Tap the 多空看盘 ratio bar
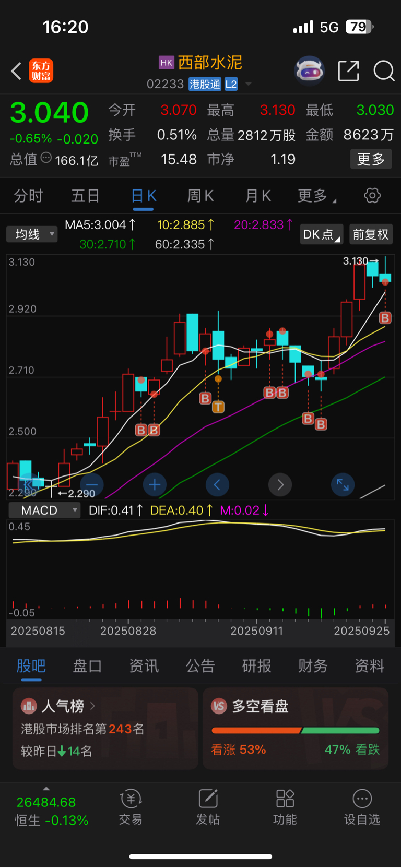 pos(296,730)
